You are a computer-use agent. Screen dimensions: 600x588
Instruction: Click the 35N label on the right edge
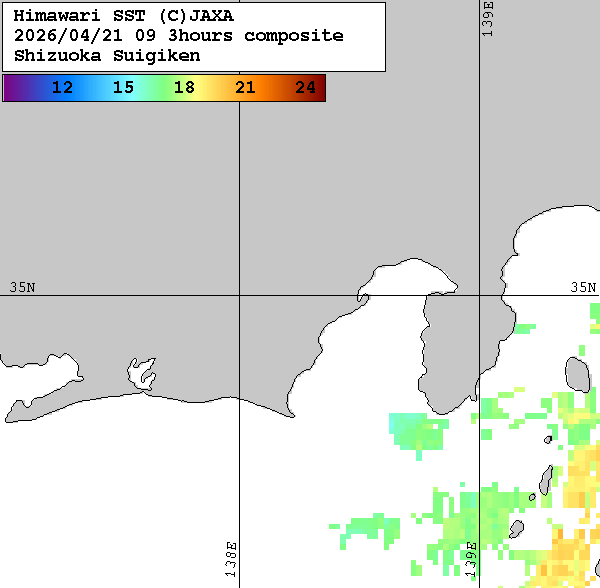click(x=583, y=287)
